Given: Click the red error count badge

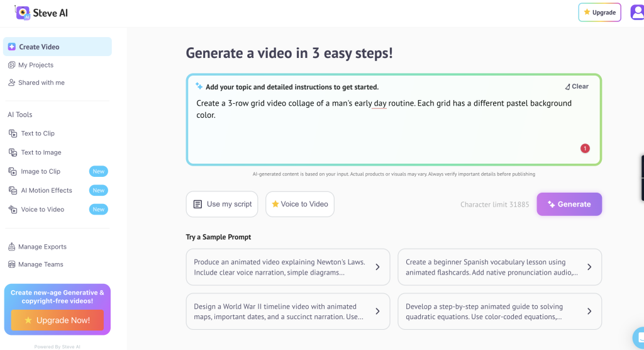Looking at the screenshot, I should click(585, 149).
